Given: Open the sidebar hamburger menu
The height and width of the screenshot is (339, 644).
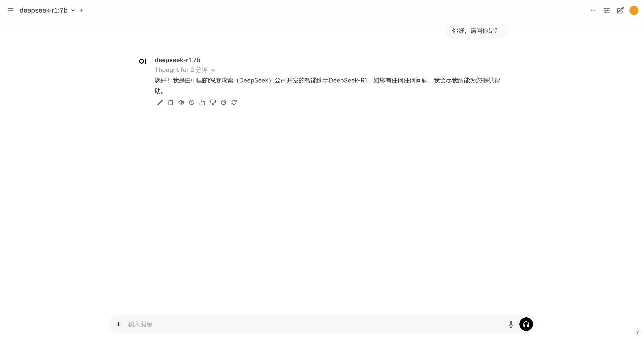Looking at the screenshot, I should (x=10, y=10).
